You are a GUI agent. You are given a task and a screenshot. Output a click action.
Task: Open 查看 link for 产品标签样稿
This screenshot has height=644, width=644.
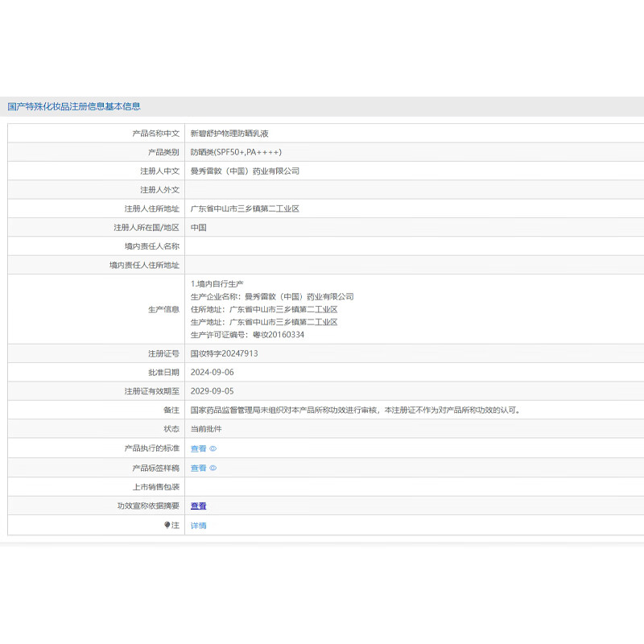pyautogui.click(x=198, y=468)
